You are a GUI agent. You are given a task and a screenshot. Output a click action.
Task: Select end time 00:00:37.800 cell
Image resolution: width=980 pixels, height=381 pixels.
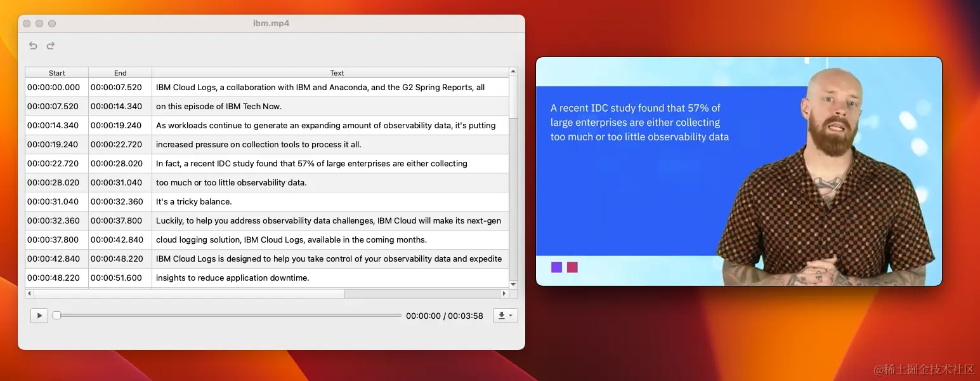tap(121, 220)
